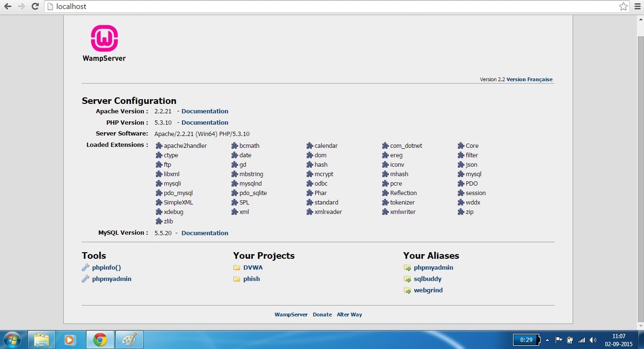Viewport: 644px width, 349px height.
Task: Click the Donate footer link
Action: coord(322,315)
